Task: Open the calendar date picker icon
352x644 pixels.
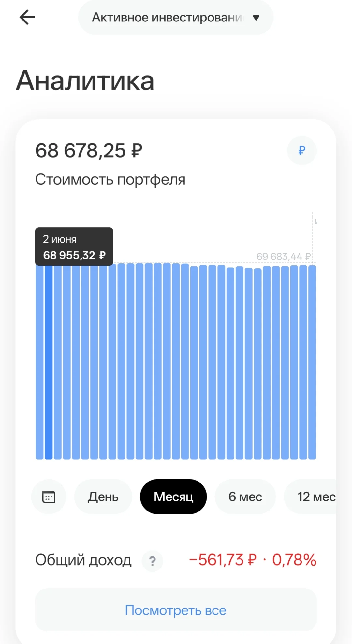Action: [49, 497]
